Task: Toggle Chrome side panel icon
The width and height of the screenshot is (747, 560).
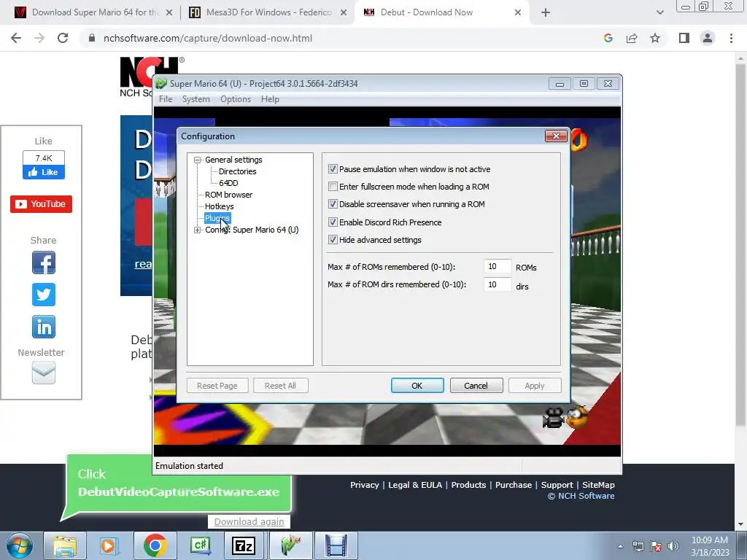Action: pos(684,38)
